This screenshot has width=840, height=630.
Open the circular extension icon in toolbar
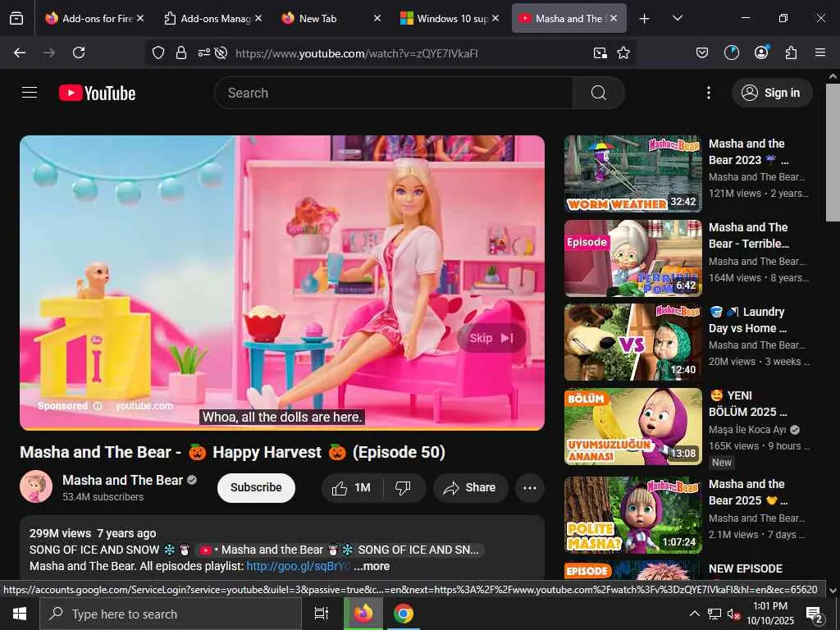732,52
